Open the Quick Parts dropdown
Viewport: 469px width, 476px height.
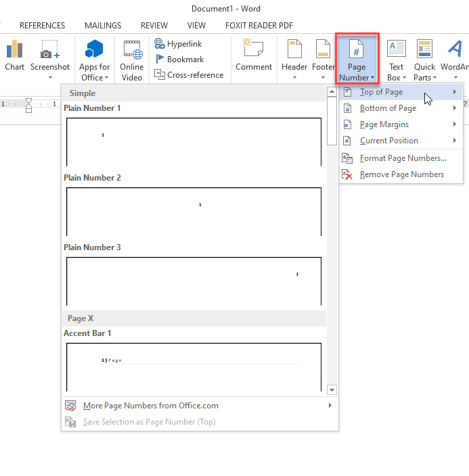pos(424,59)
